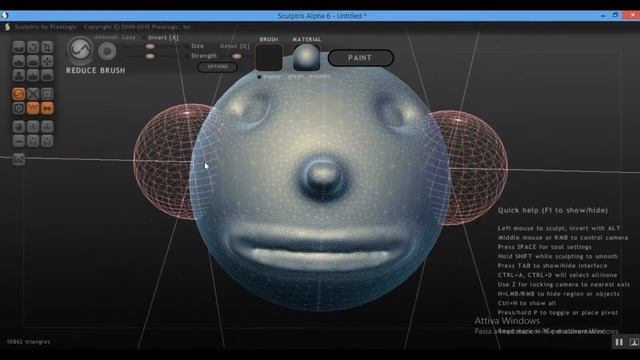Click the Size slider handle
640x360 pixels.
pos(150,47)
